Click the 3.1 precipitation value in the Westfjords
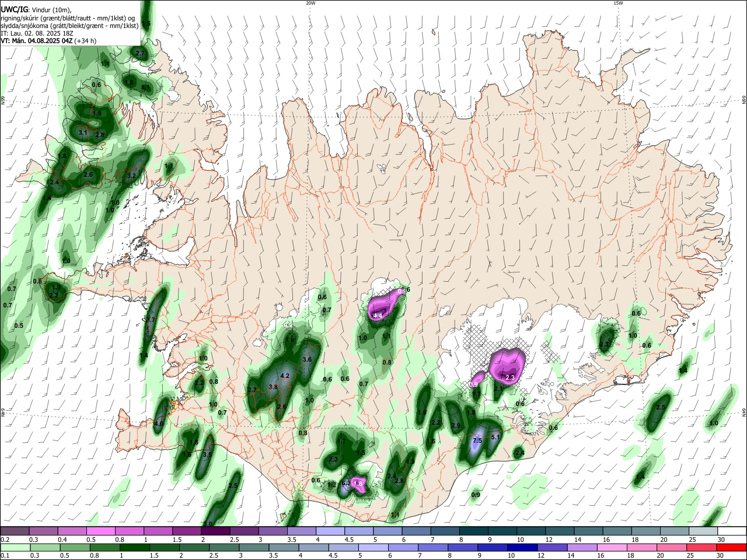This screenshot has height=560, width=747. pyautogui.click(x=83, y=133)
